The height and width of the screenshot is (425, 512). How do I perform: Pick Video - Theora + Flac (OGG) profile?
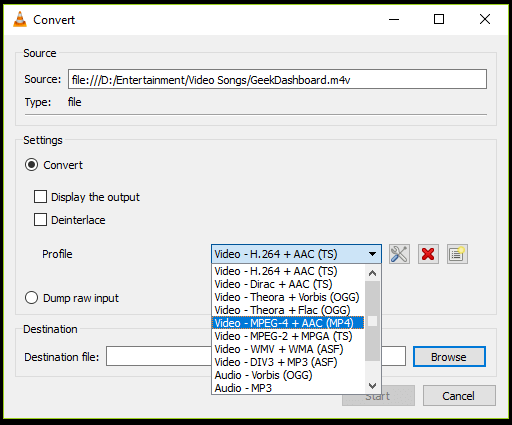288,310
